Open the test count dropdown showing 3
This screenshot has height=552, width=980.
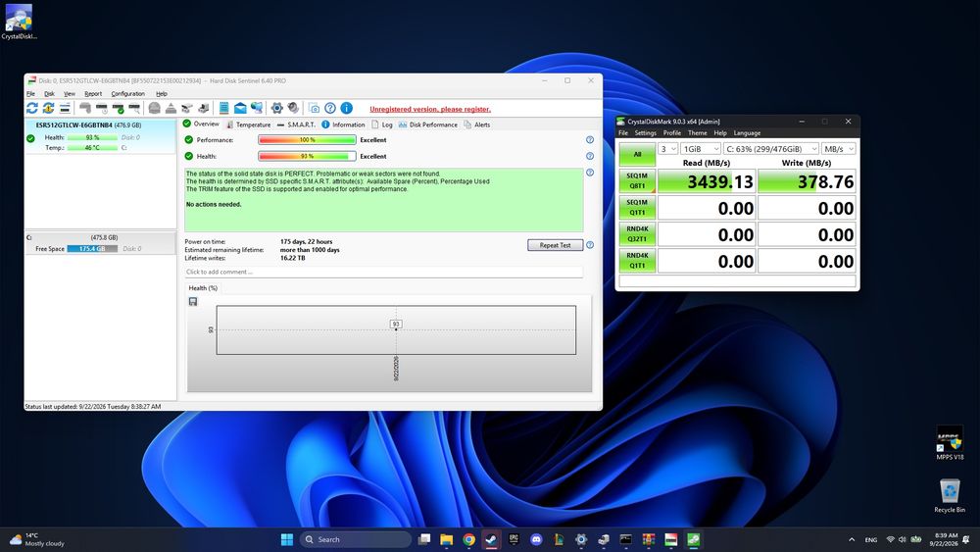point(668,149)
